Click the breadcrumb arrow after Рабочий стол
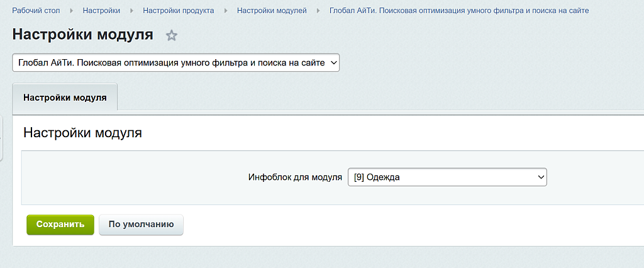Image resolution: width=644 pixels, height=268 pixels. click(71, 11)
